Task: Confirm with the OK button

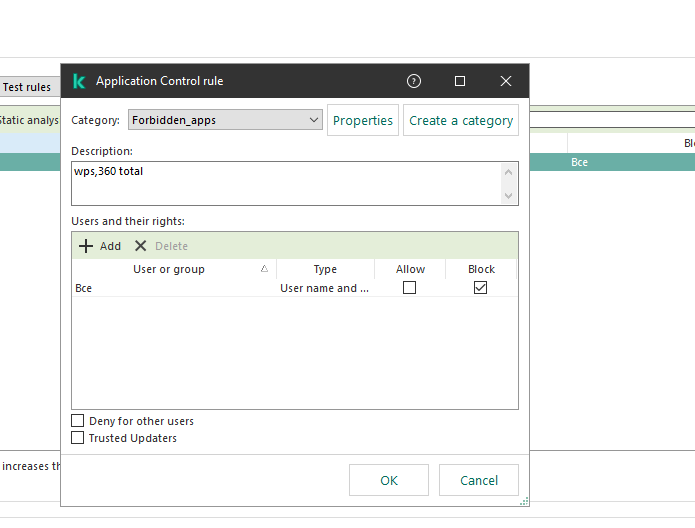Action: (x=389, y=480)
